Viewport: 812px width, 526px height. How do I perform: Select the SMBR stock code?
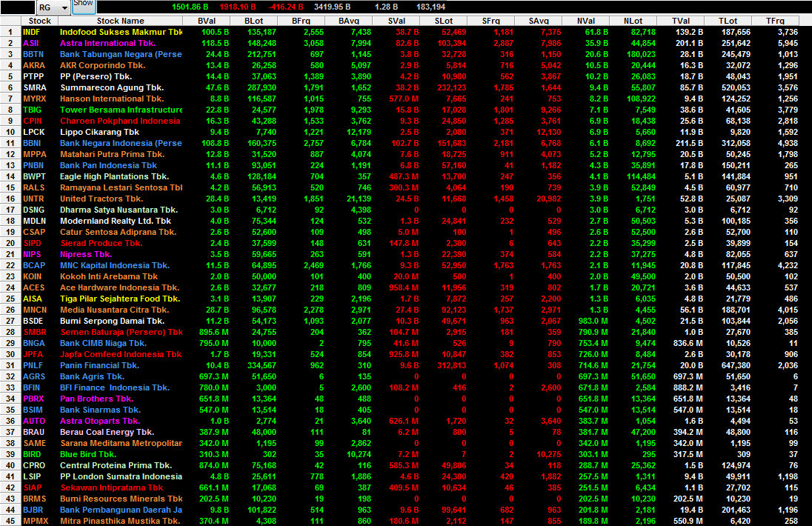pos(35,333)
